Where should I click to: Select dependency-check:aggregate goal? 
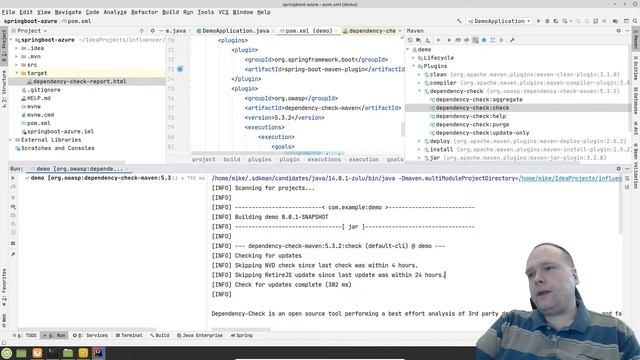pos(478,100)
